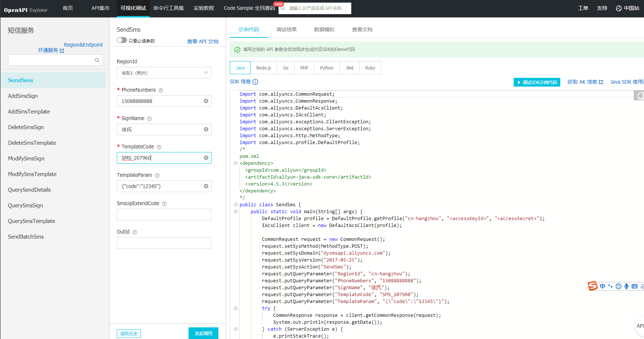Screen dimensions: 644x339
Task: Collapse the public class SendSms fold marker
Action: tap(236, 205)
